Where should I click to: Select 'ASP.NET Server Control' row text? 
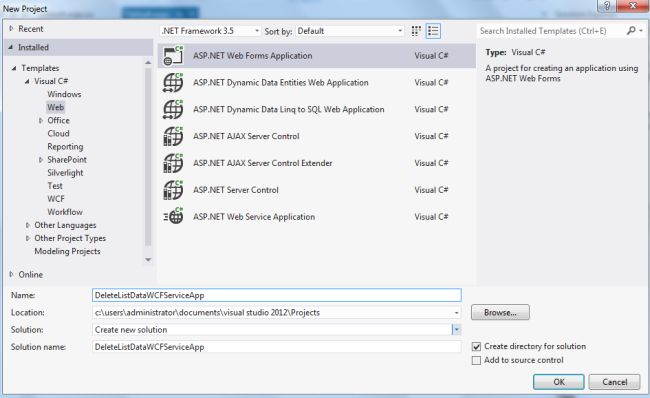235,190
